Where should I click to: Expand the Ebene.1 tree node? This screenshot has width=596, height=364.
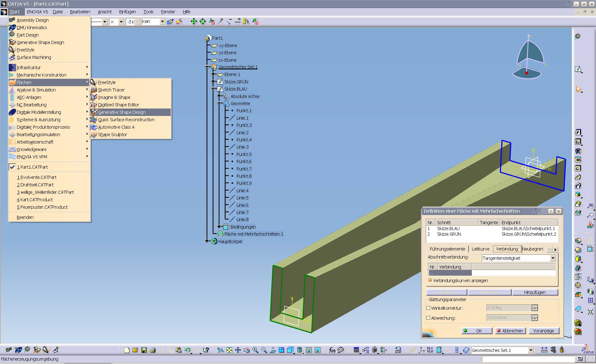pyautogui.click(x=214, y=74)
